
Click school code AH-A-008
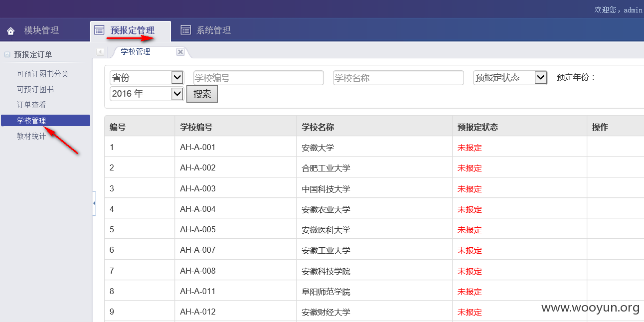click(198, 271)
